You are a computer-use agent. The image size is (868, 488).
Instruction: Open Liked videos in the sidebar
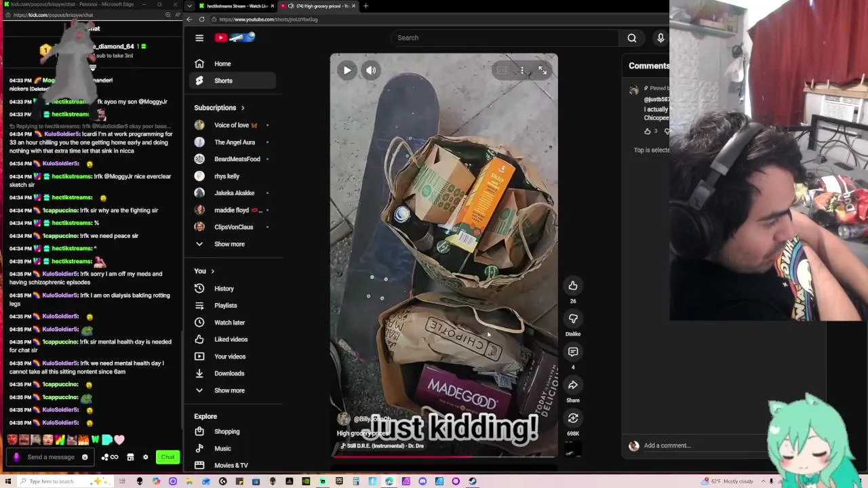click(233, 340)
